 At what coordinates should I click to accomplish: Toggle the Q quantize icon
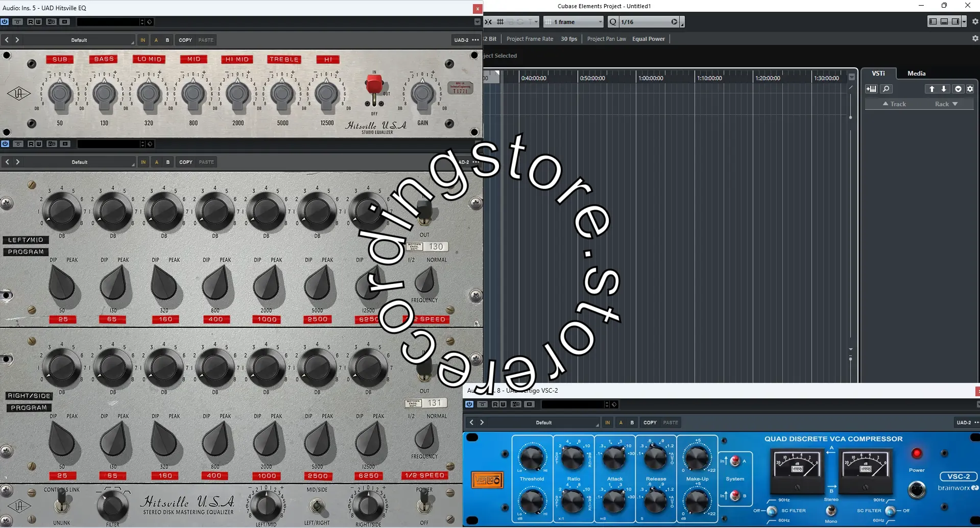pos(613,21)
